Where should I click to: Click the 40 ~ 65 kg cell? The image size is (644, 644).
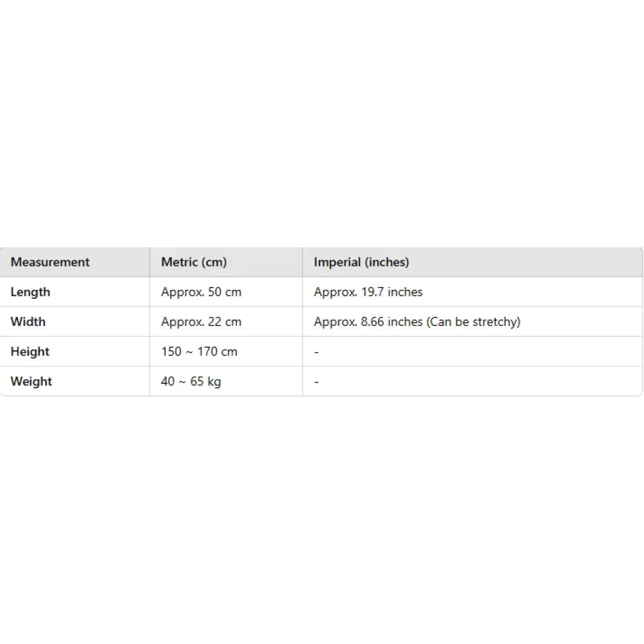(191, 381)
